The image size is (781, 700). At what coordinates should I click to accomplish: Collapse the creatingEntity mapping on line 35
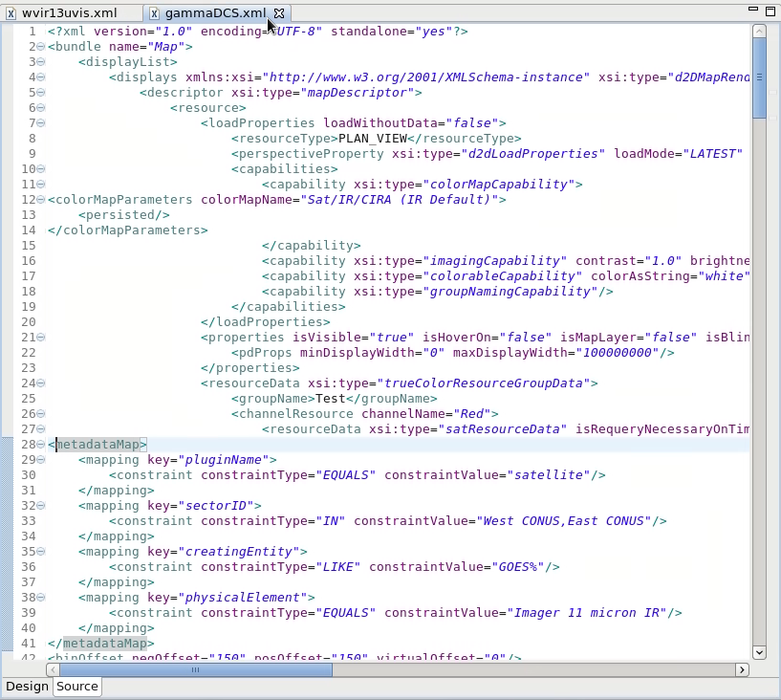(41, 552)
